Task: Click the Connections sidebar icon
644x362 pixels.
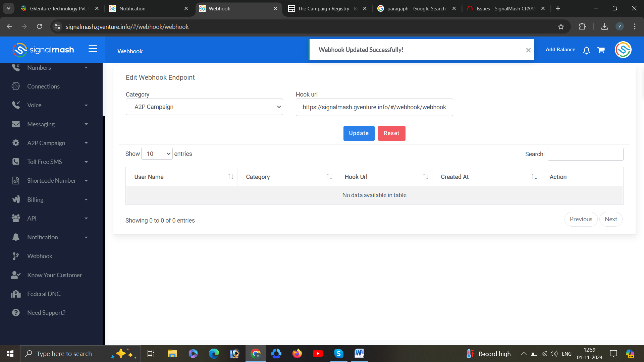Action: [x=16, y=86]
